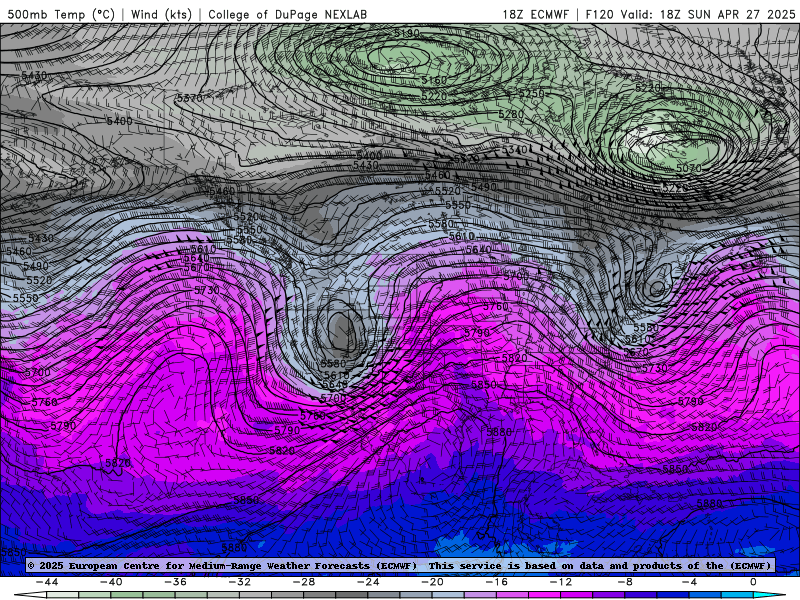Click the 5280 height contour label
This screenshot has width=800, height=600.
511,115
